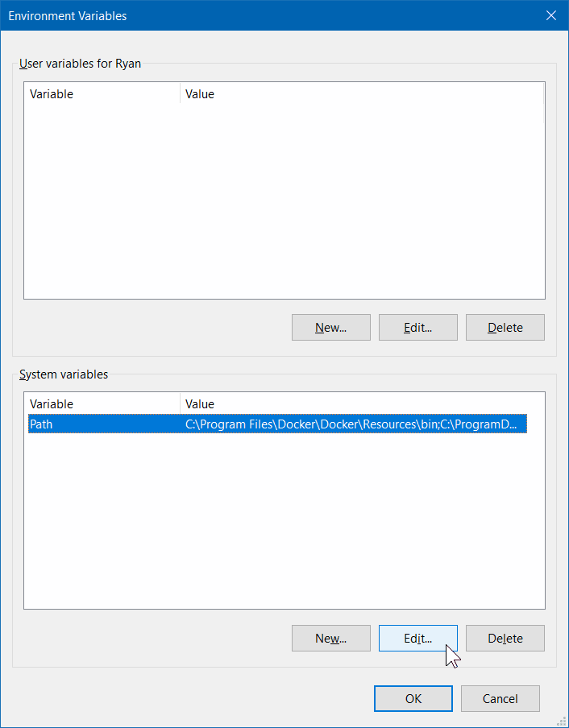Dismiss the dialog with Cancel

(x=500, y=699)
